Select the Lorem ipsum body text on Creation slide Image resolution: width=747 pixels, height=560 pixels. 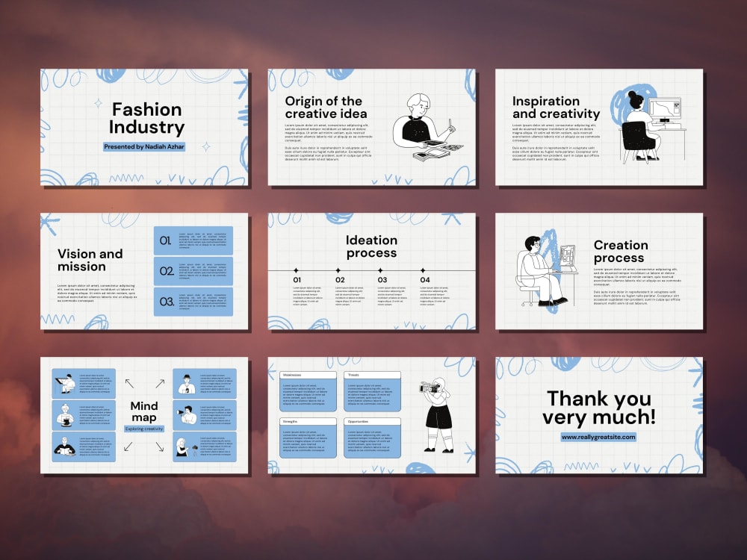point(637,286)
